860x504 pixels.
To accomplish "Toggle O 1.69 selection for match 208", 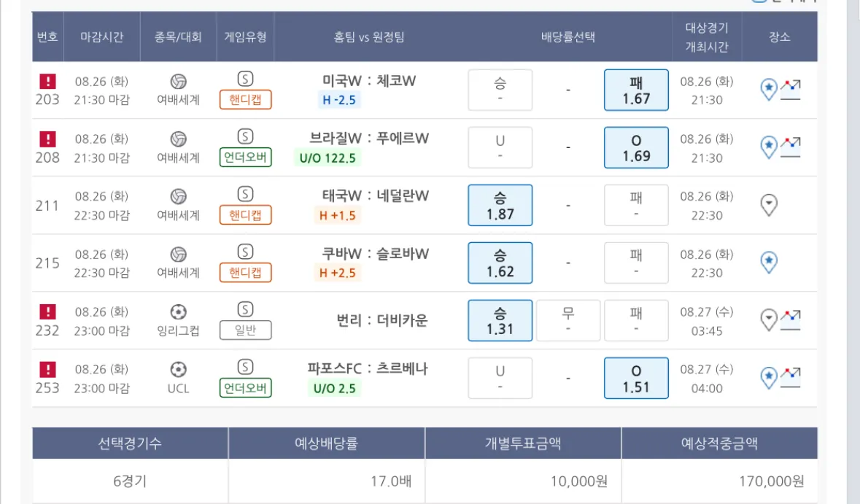I will click(636, 147).
